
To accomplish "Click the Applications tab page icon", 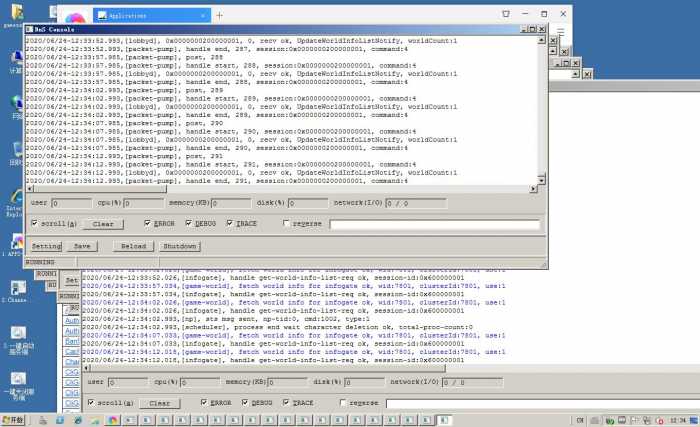I will (x=101, y=17).
